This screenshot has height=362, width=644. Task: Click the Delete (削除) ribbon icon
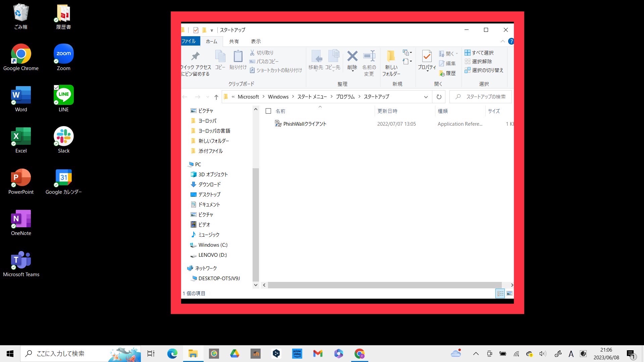[x=352, y=56]
